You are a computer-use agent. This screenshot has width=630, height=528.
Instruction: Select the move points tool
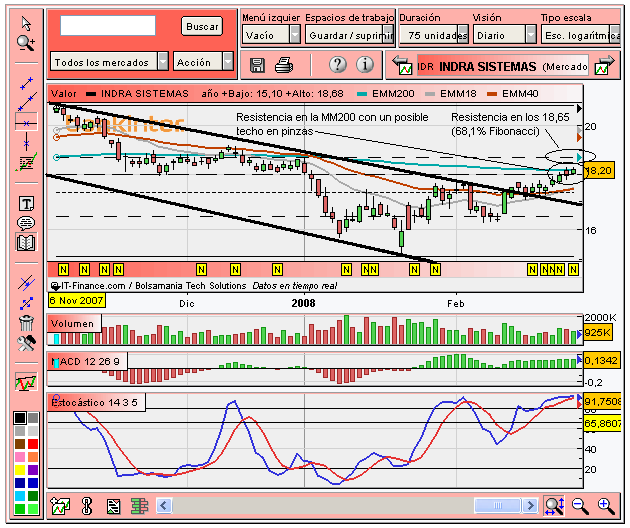[x=27, y=303]
